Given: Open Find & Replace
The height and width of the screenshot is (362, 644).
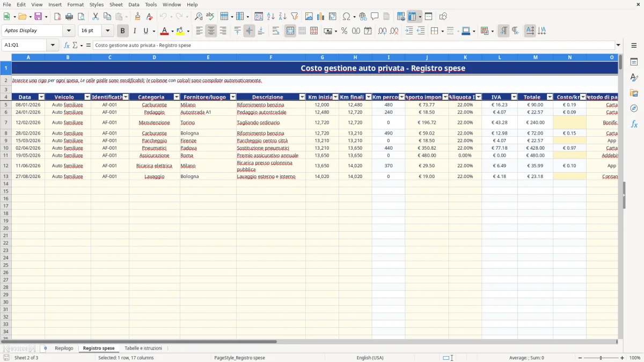Looking at the screenshot, I should pyautogui.click(x=199, y=17).
